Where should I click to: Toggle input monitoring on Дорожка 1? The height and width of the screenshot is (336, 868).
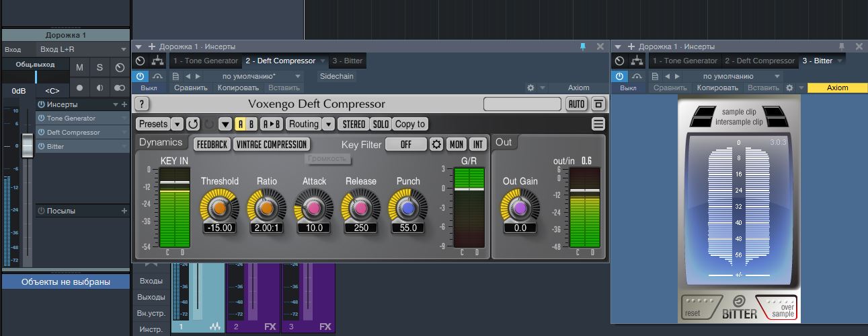[x=100, y=88]
